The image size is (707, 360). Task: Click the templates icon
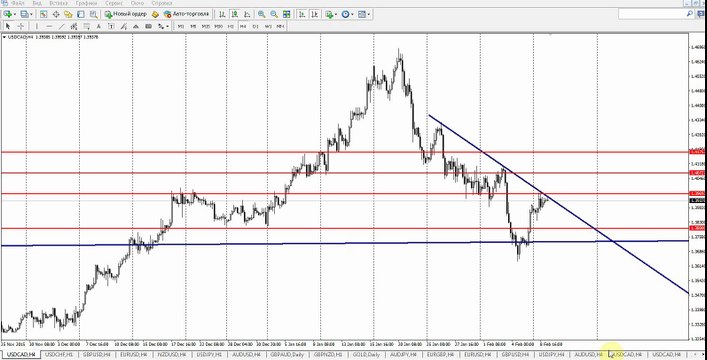[362, 14]
